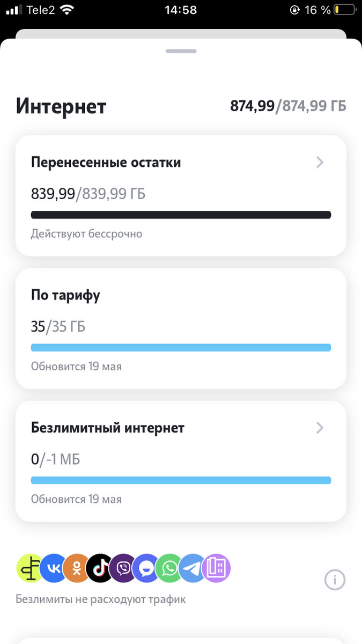Tap the sheet grabber handle at top
362x644 pixels.
click(x=181, y=51)
